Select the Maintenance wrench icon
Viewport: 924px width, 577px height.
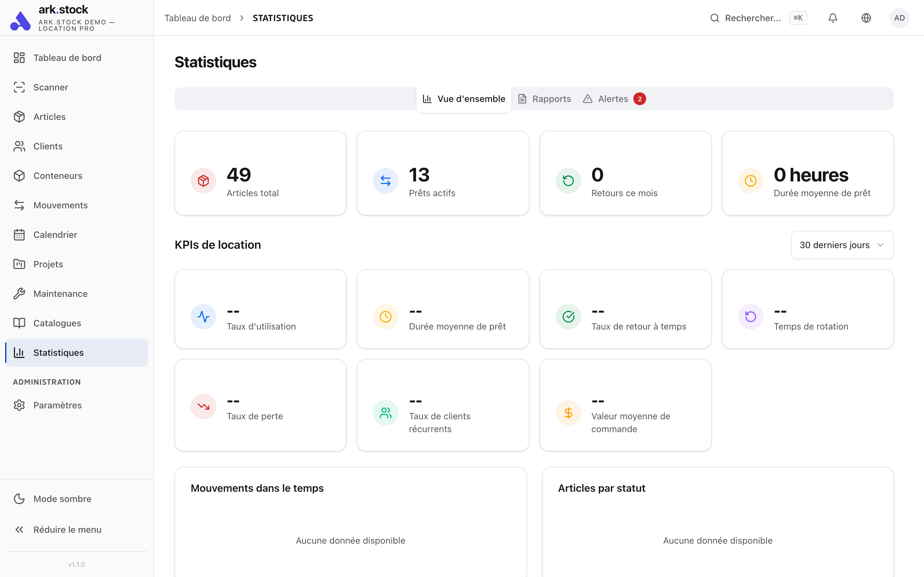20,293
